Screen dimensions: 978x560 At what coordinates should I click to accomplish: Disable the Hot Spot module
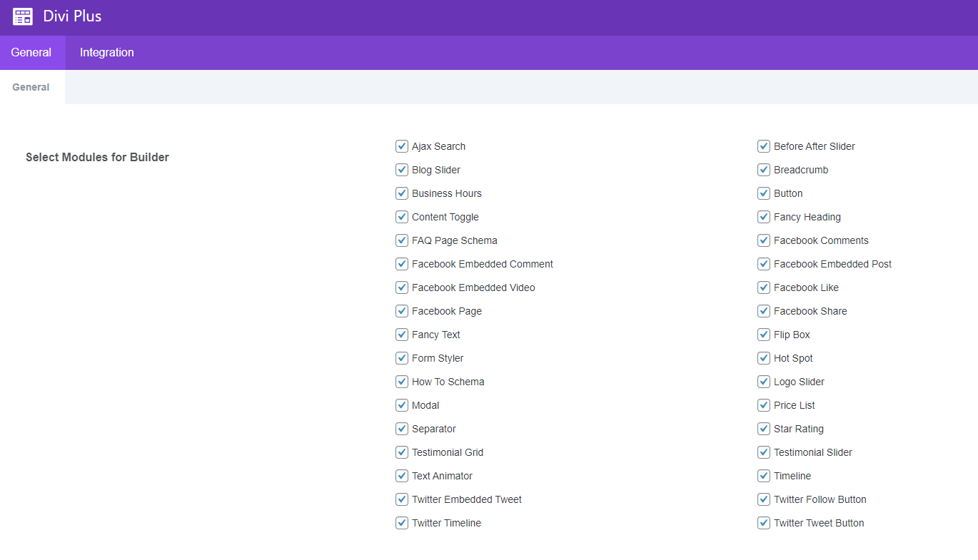pos(764,358)
